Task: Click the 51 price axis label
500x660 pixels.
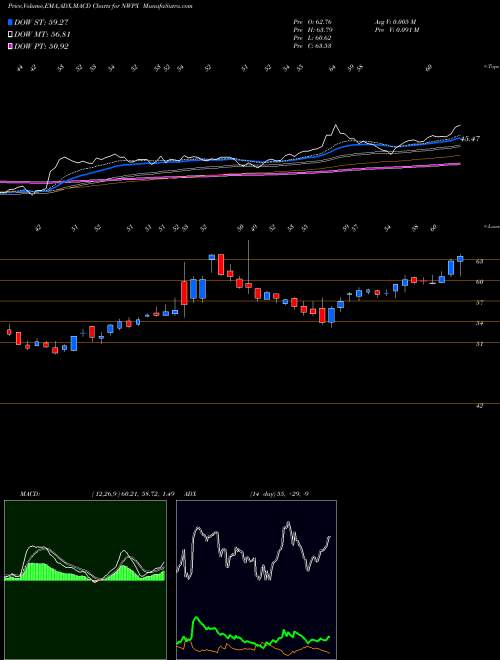Action: pyautogui.click(x=479, y=344)
